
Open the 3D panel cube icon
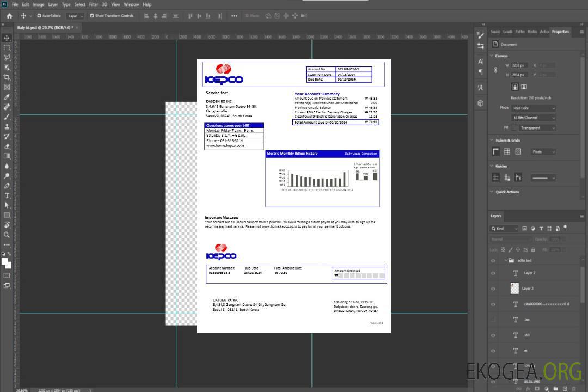480,103
